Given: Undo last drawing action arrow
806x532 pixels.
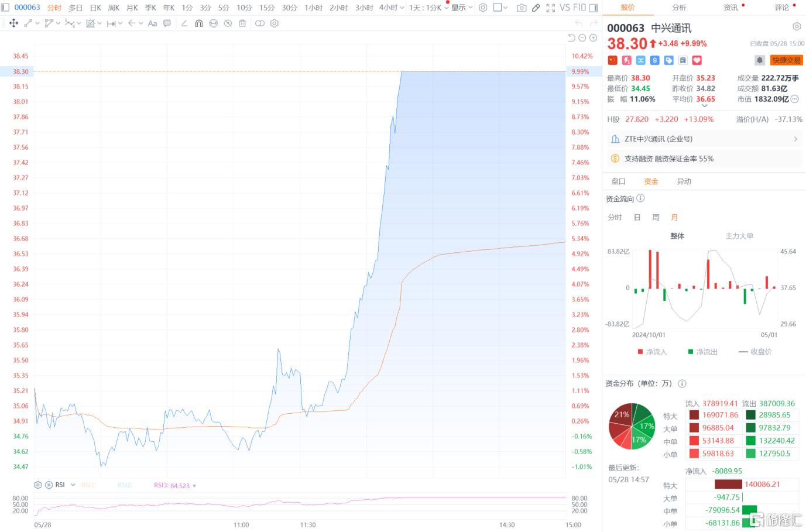Looking at the screenshot, I should (579, 23).
